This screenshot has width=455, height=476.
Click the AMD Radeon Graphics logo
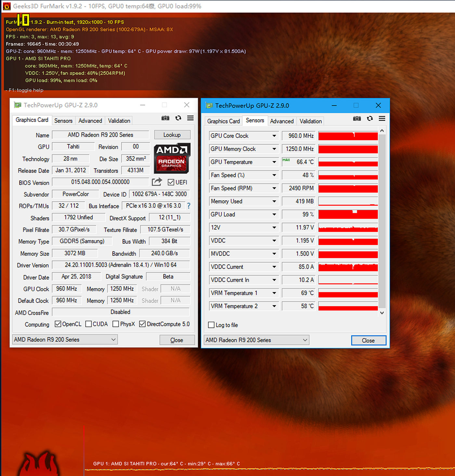point(172,158)
